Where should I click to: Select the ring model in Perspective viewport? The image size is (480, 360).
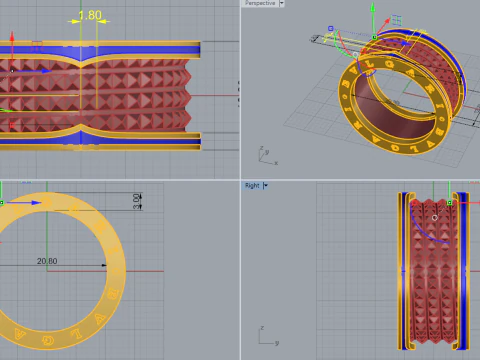pos(402,92)
